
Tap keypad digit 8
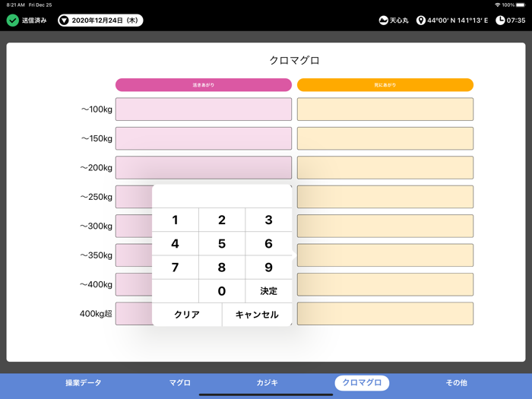coord(222,268)
